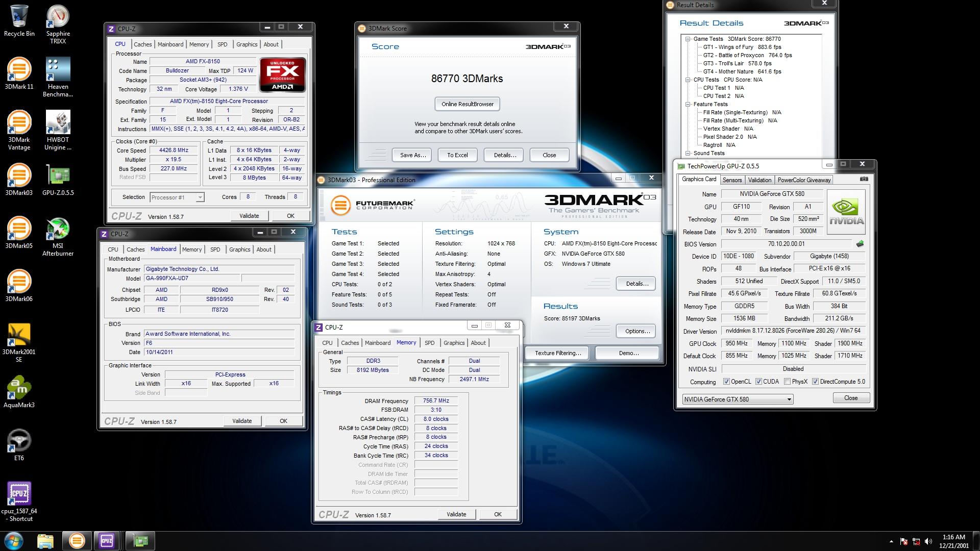Screen dimensions: 980x551
Task: Select the Ragtroll N/A tree row
Action: click(719, 145)
